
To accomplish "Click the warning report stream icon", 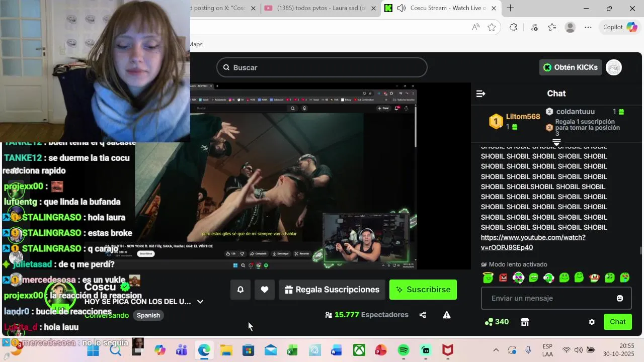I will point(447,315).
